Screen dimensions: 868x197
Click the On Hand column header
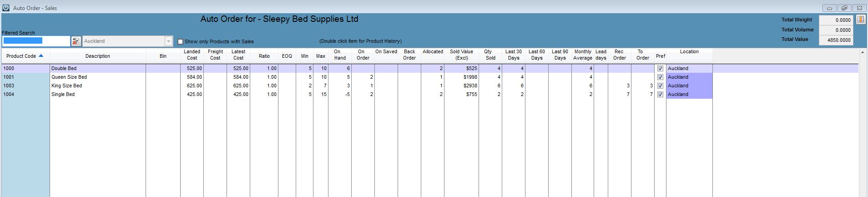point(340,55)
